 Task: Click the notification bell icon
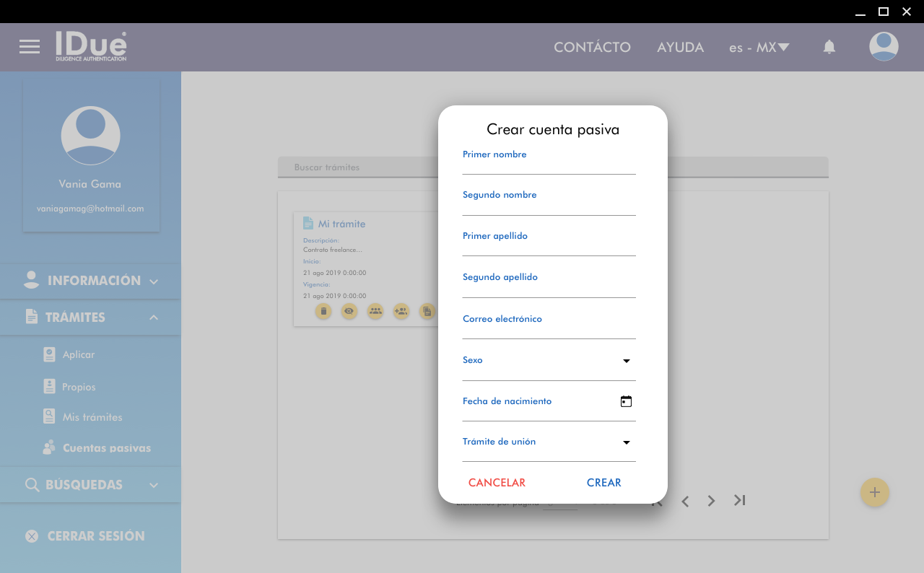[829, 47]
